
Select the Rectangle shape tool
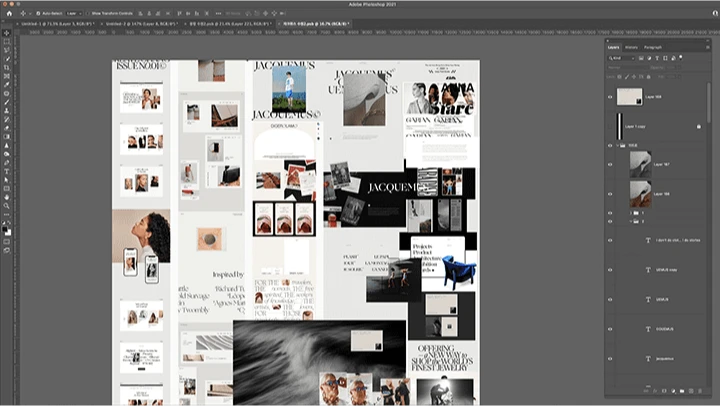pos(6,189)
